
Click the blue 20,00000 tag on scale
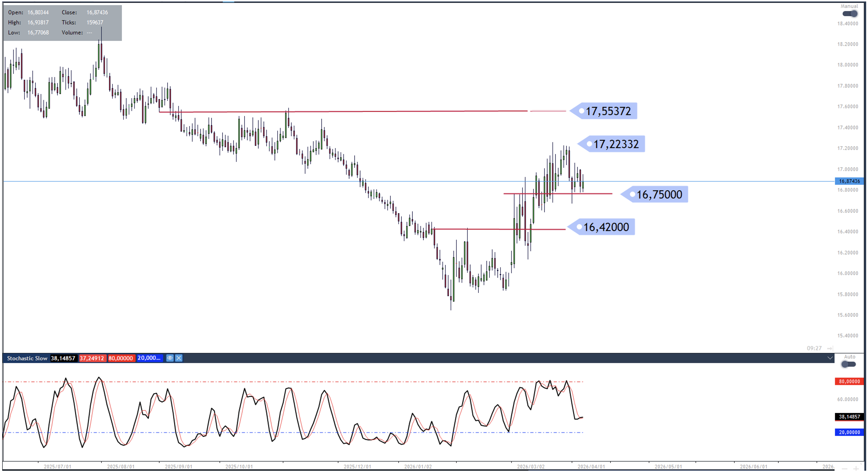(x=849, y=432)
